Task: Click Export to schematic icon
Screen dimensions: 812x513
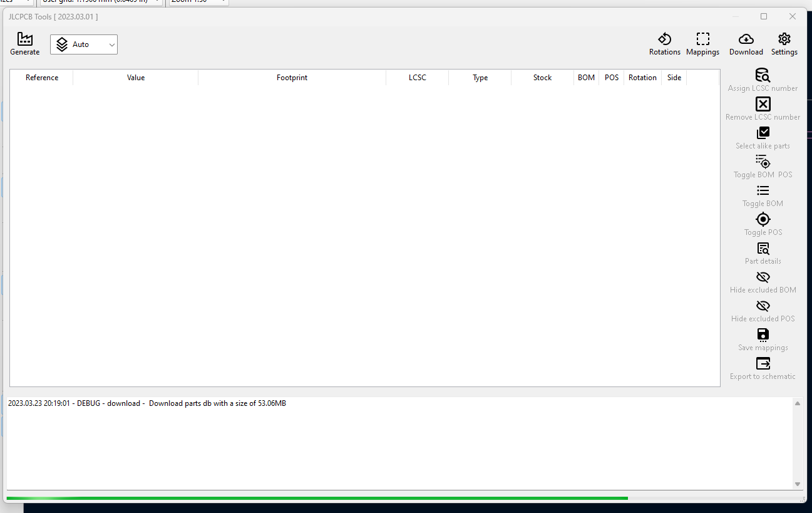Action: coord(763,363)
